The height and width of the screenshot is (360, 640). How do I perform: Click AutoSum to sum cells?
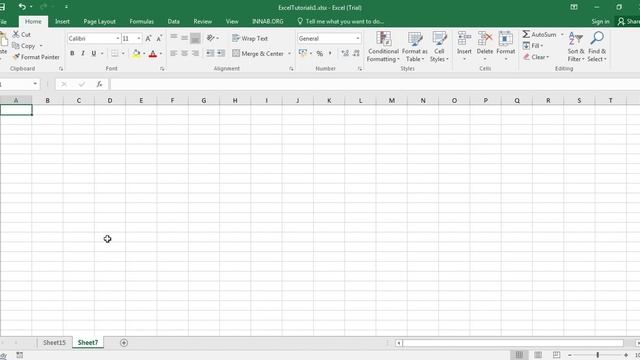pos(539,35)
